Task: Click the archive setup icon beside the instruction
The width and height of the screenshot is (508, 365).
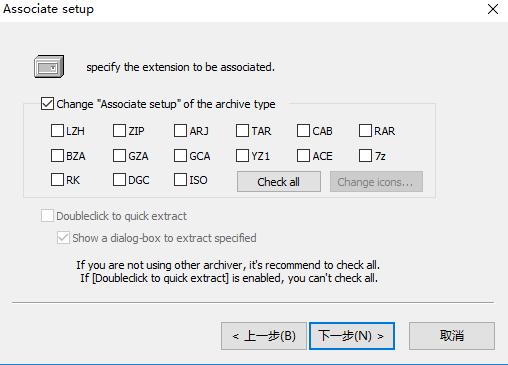Action: 49,67
